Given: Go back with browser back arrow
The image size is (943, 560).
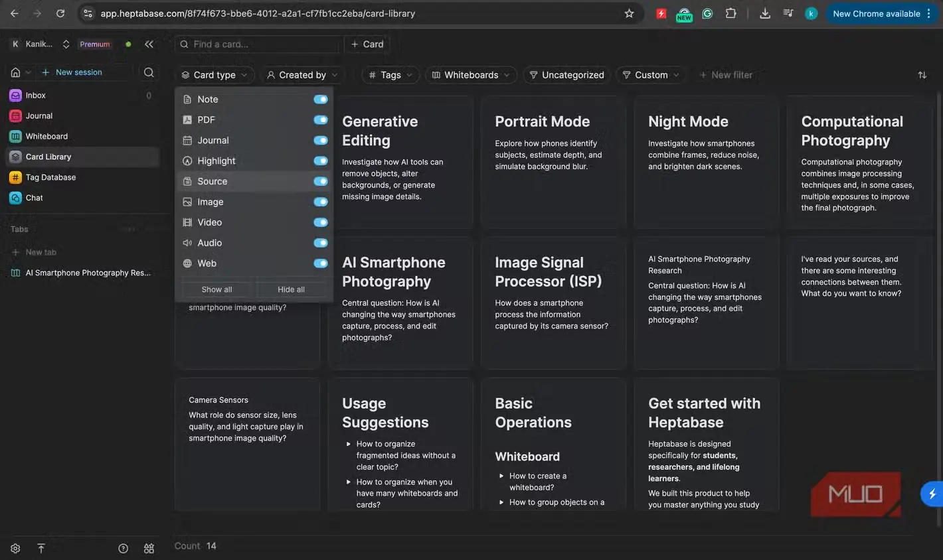Looking at the screenshot, I should pyautogui.click(x=15, y=13).
